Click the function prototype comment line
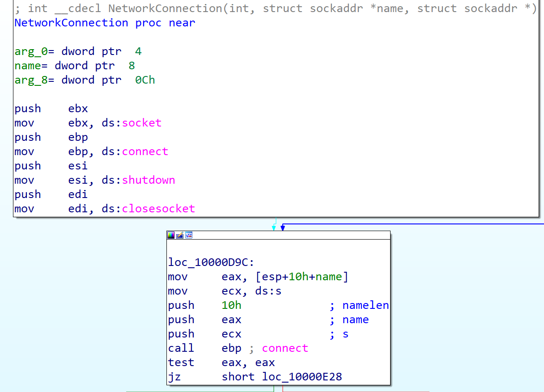The image size is (544, 392). pyautogui.click(x=276, y=8)
